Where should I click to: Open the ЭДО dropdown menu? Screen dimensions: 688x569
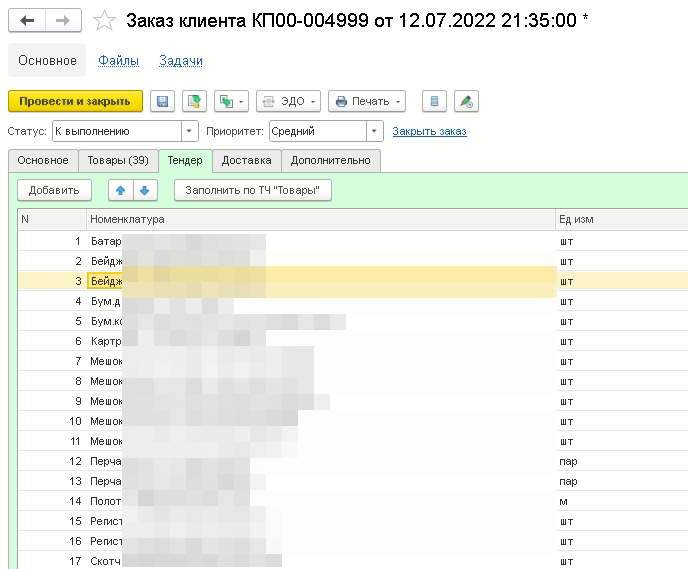click(x=287, y=101)
